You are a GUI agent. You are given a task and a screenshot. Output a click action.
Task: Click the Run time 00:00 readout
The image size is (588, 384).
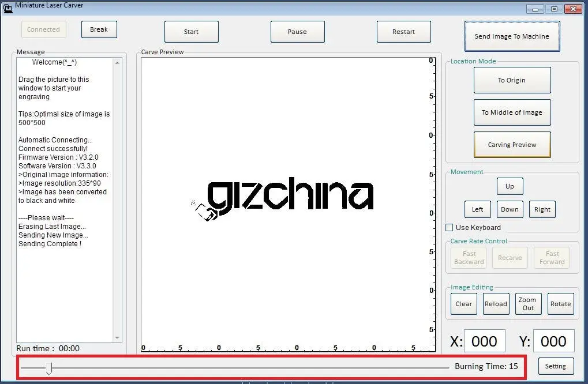(x=48, y=348)
